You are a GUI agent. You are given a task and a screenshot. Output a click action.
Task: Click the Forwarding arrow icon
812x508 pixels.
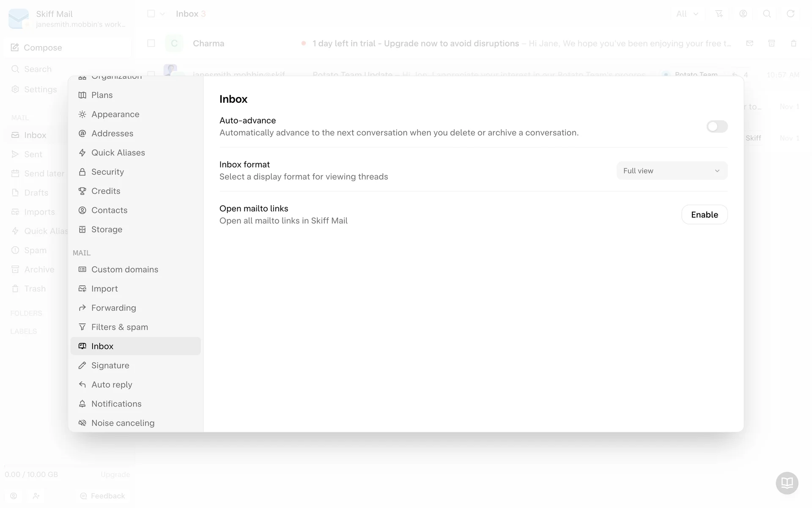tap(82, 308)
